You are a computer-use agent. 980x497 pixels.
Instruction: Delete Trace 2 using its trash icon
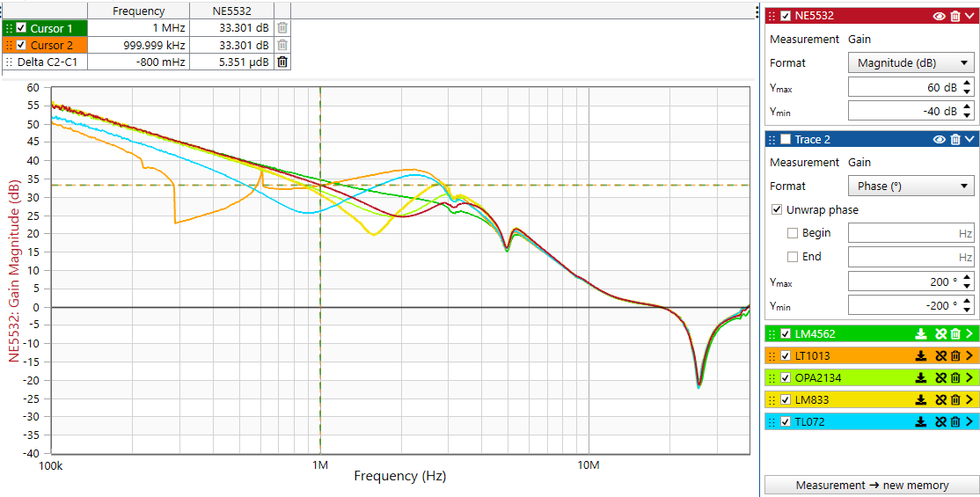tap(955, 139)
